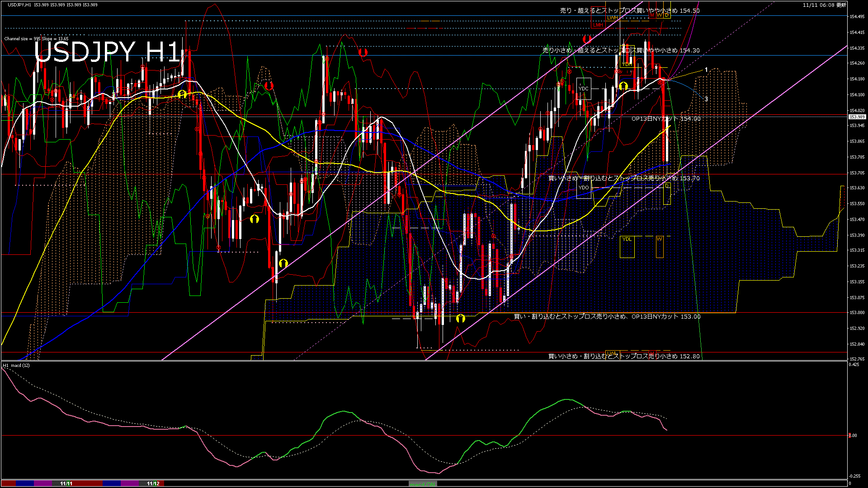This screenshot has height=488, width=868.
Task: Click the YDC label box mid-chart
Action: pos(583,89)
